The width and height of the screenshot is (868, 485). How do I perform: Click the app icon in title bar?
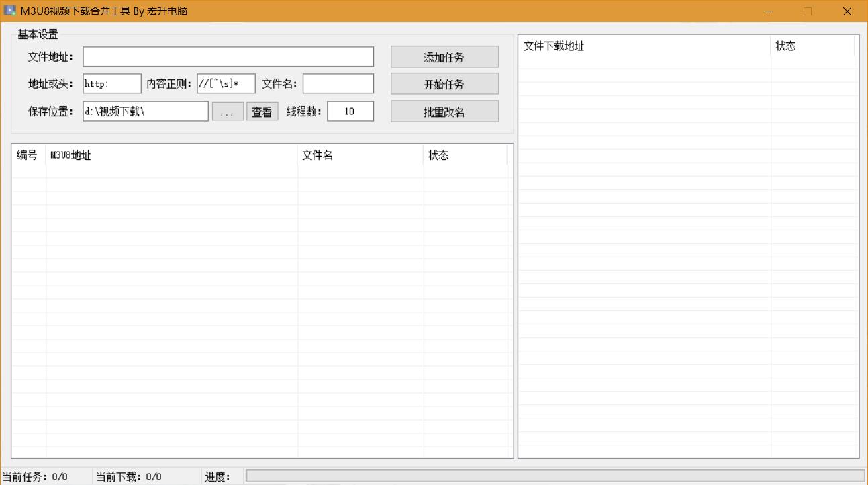click(10, 11)
